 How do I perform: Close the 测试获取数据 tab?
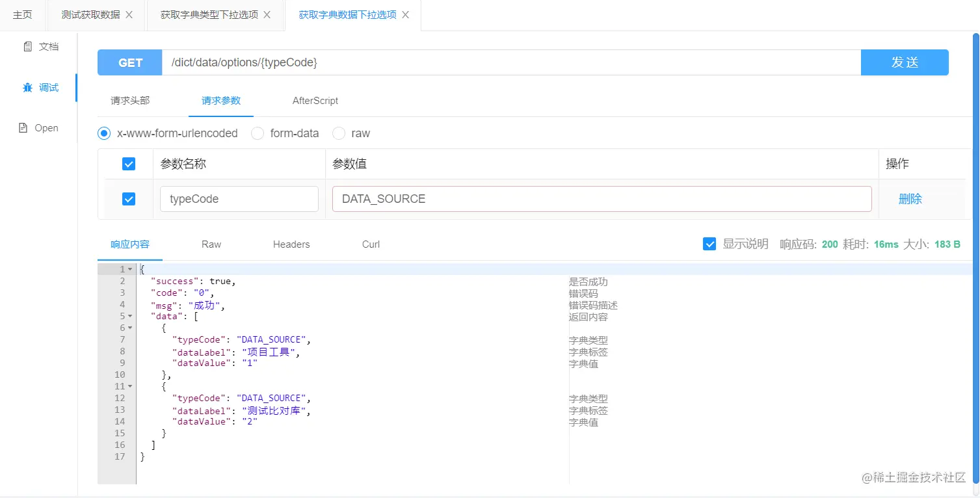129,15
